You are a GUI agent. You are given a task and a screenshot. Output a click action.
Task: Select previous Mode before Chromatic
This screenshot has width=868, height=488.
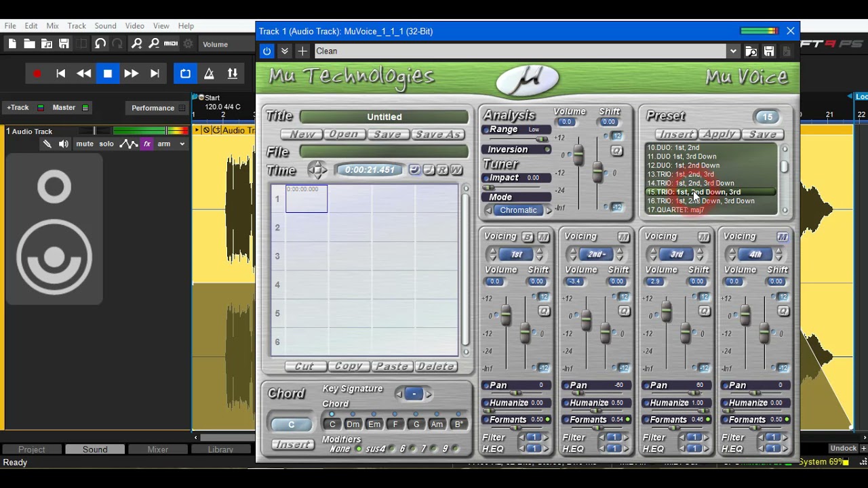(489, 210)
